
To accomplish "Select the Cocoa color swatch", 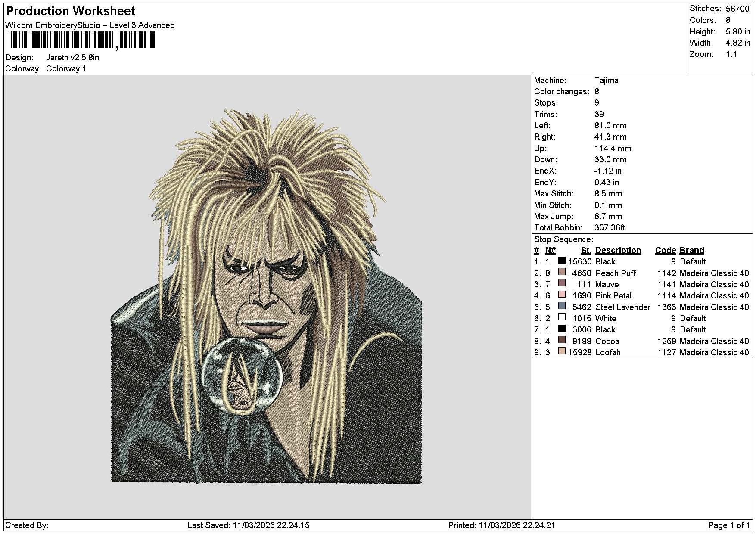I will pyautogui.click(x=562, y=340).
